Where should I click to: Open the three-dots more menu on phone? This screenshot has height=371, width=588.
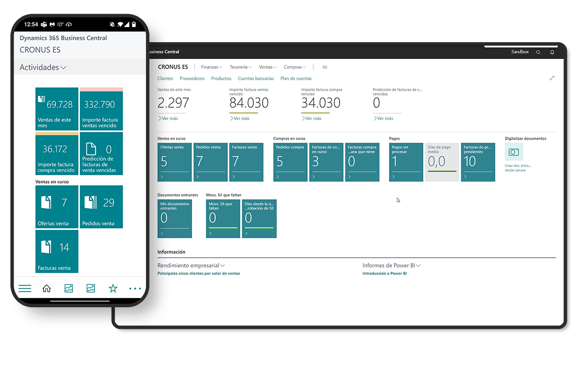point(135,289)
